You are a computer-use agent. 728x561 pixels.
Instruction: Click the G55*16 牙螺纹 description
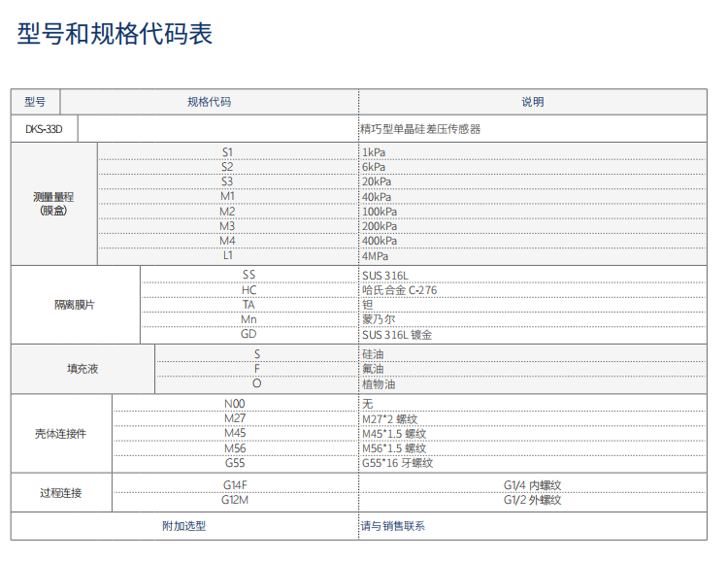[x=397, y=464]
